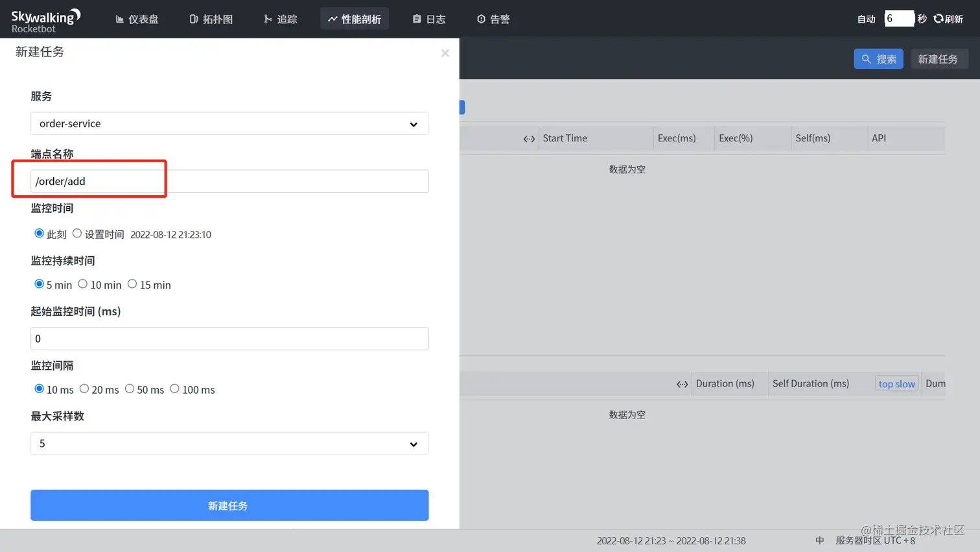The height and width of the screenshot is (552, 980).
Task: Click the Start Time column header
Action: tap(565, 138)
